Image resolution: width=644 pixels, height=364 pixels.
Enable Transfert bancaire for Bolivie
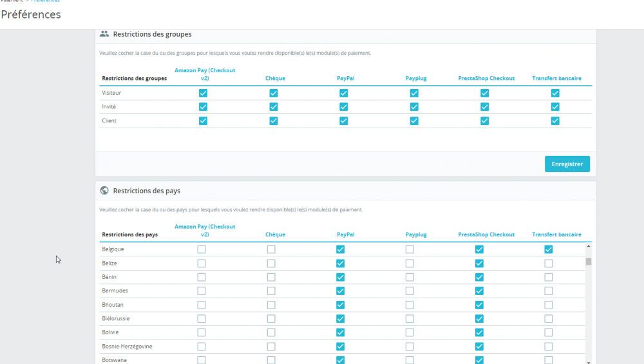[548, 332]
